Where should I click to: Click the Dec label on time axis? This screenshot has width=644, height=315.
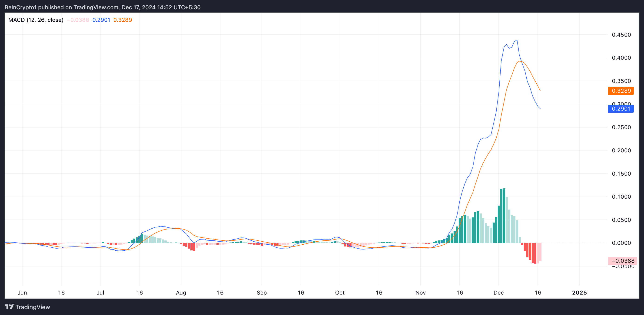click(x=498, y=292)
